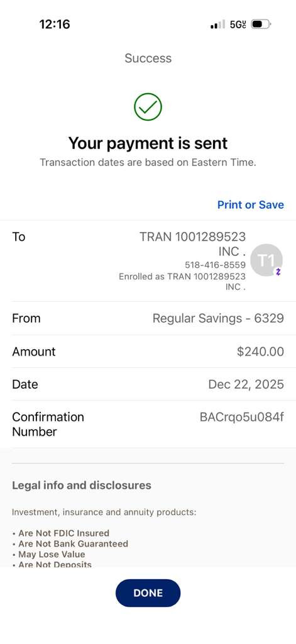The image size is (296, 644).
Task: Tap the 5G network indicator
Action: (x=238, y=25)
